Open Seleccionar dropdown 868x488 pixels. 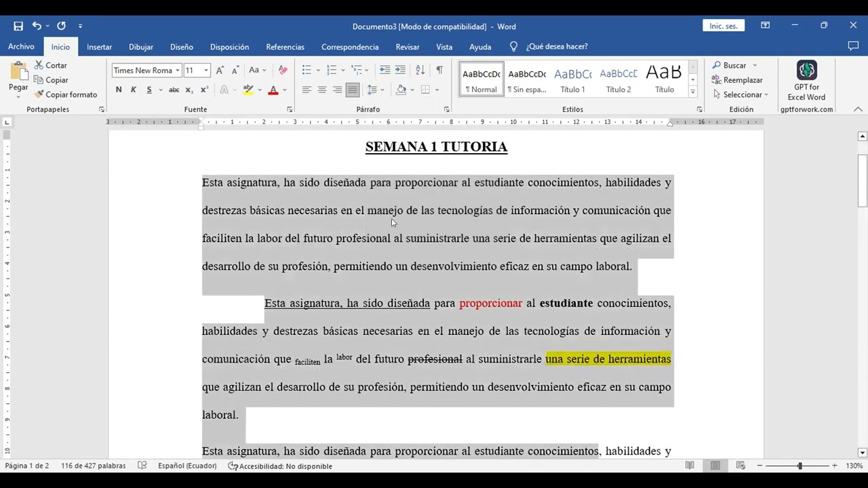[x=741, y=95]
